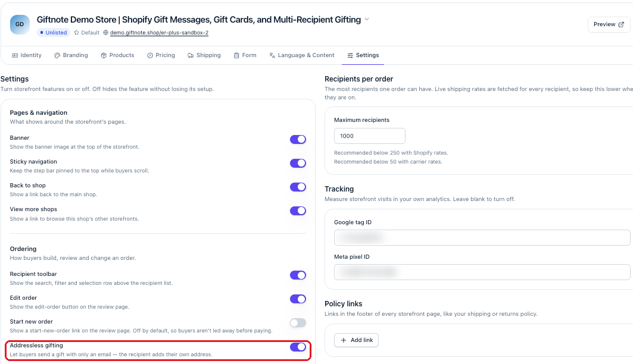Image resolution: width=633 pixels, height=364 pixels.
Task: Click the plus icon in Add link
Action: 344,340
